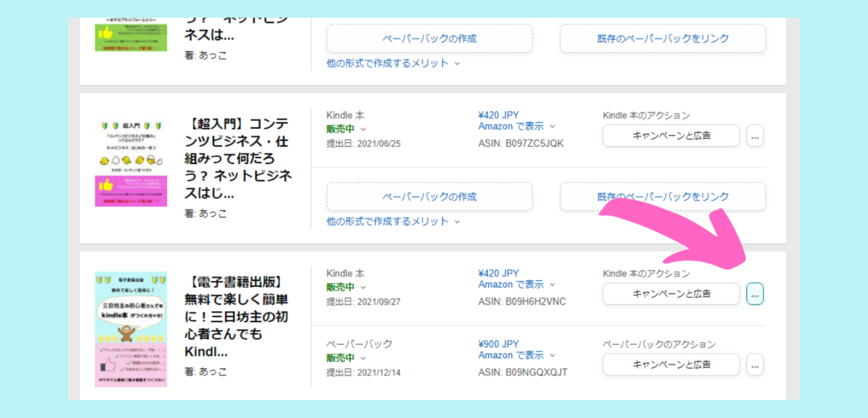Viewport: 868px width, 418px height.
Task: Click キャンペーンと広告 for paperback B09NGQXQJT
Action: (x=671, y=364)
